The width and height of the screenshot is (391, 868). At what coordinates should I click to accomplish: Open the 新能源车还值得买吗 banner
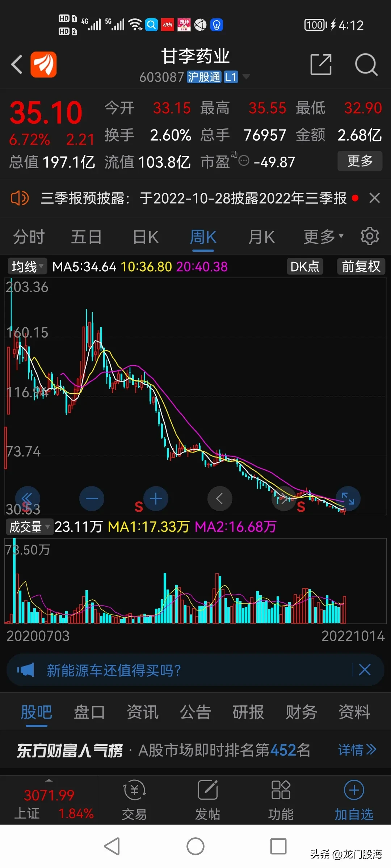pyautogui.click(x=114, y=670)
